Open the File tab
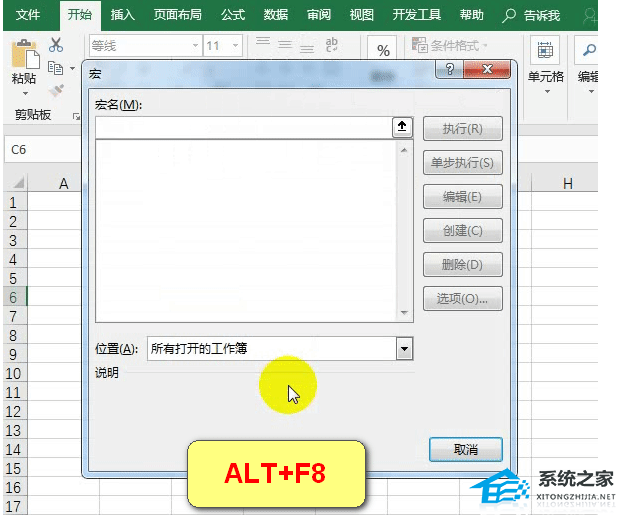The image size is (631, 515). pyautogui.click(x=28, y=15)
